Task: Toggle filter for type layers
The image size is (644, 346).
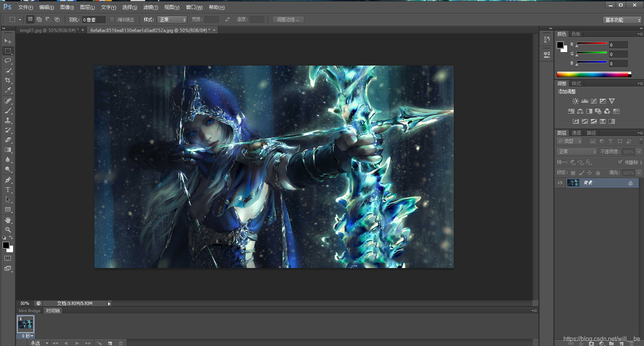Action: (x=611, y=141)
